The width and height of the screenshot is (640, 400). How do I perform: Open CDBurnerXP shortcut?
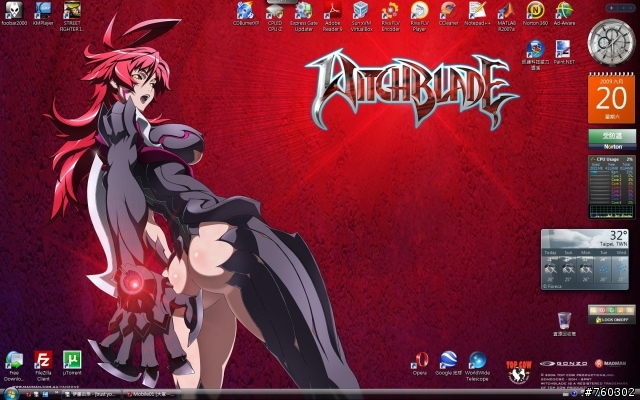pos(246,13)
